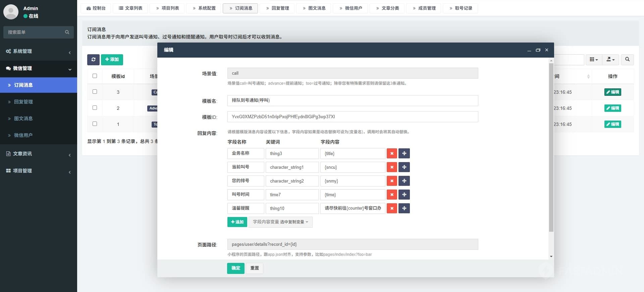Click the move handle for 叫号时间 row
Screen dimensions: 644x292
pyautogui.click(x=404, y=195)
